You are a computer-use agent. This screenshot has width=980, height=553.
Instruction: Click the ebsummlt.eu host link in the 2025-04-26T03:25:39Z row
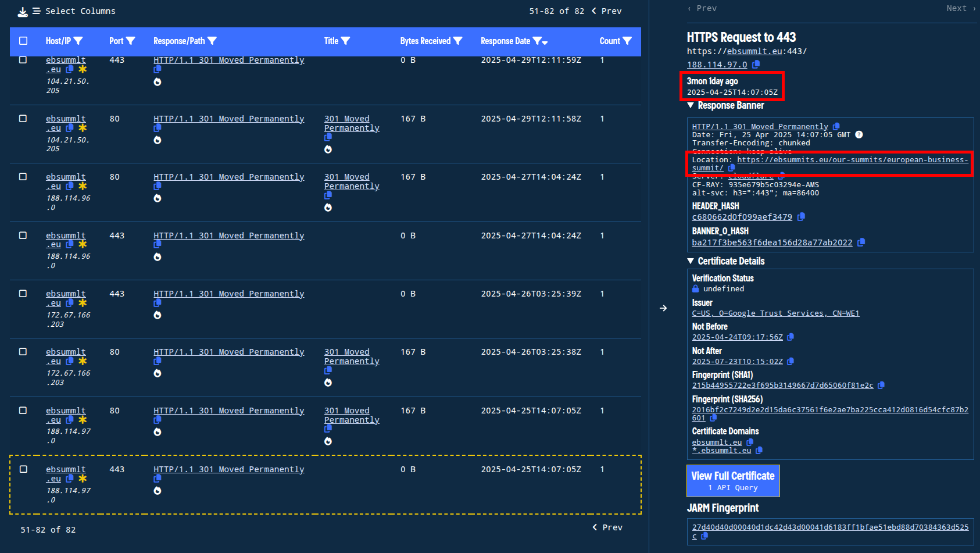pos(65,298)
